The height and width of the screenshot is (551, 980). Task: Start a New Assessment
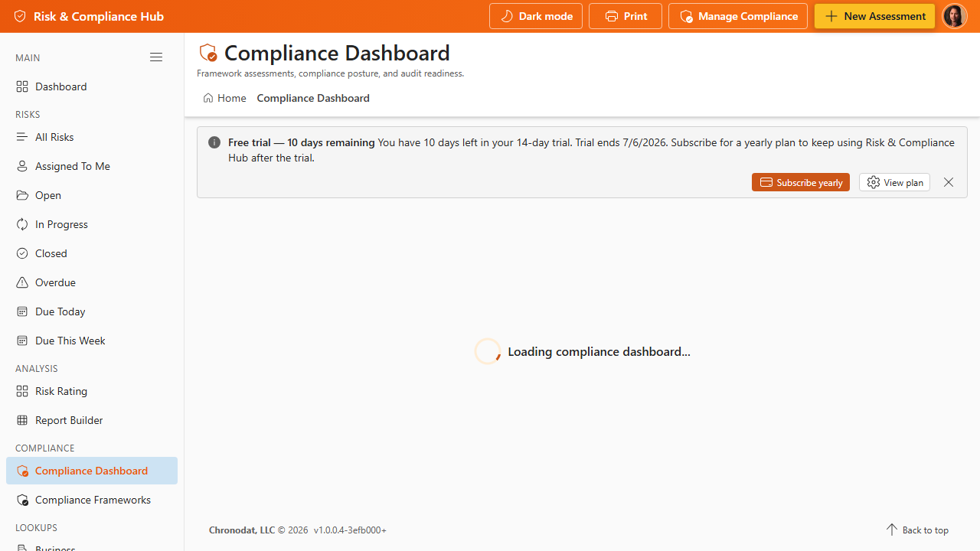pos(874,16)
